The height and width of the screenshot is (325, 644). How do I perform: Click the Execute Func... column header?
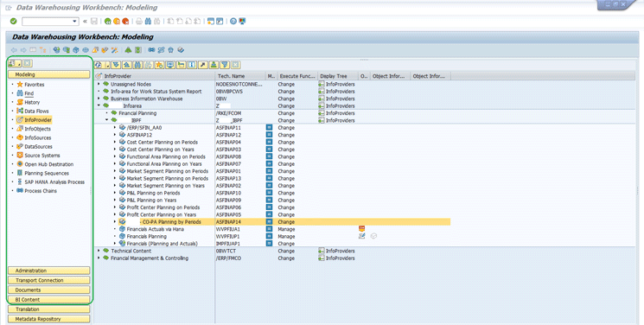297,76
